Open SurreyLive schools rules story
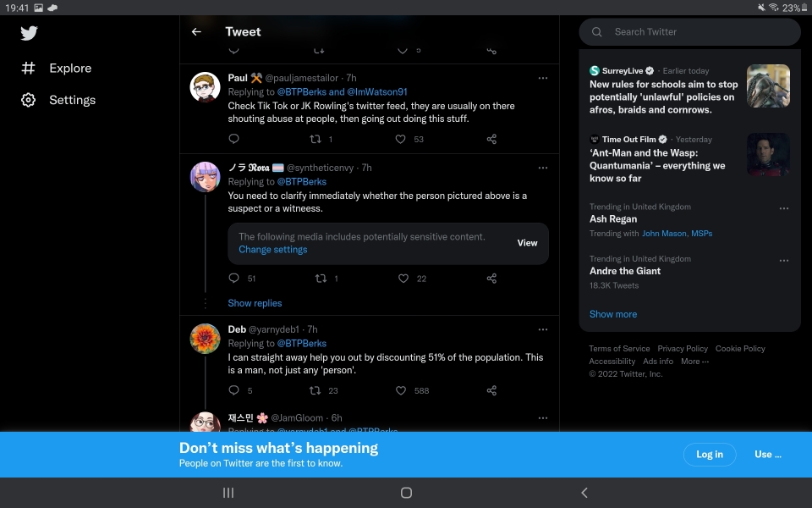 [x=663, y=97]
